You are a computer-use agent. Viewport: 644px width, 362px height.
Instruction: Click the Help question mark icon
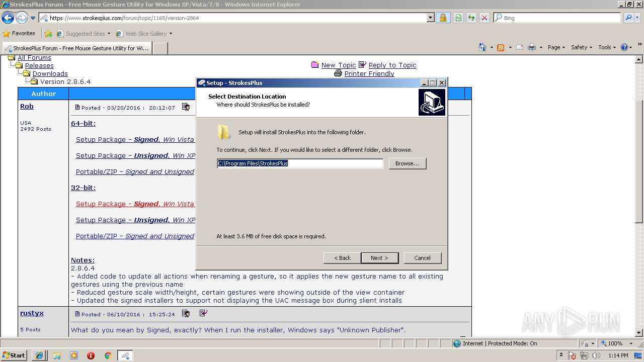624,47
